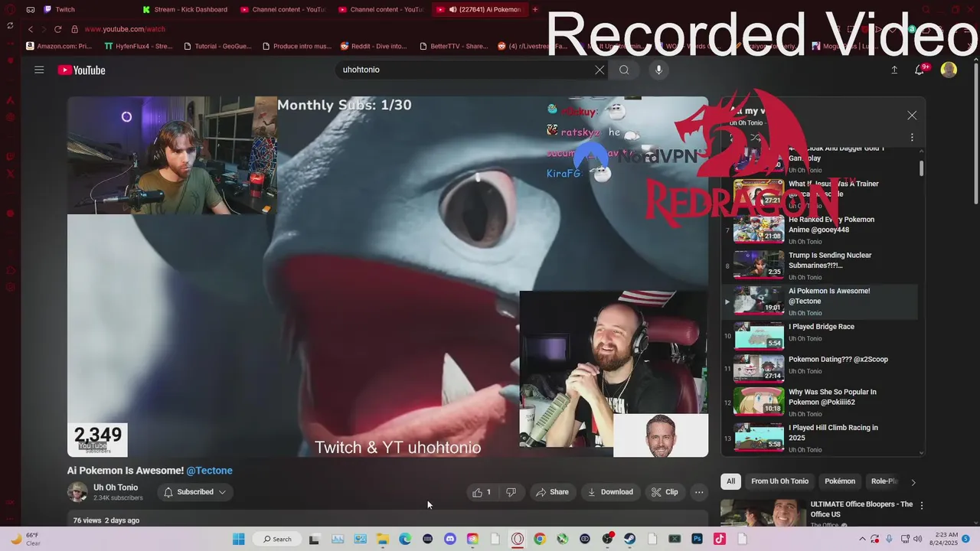Open Uh Oh Tonio channel name link
980x551 pixels.
point(116,487)
